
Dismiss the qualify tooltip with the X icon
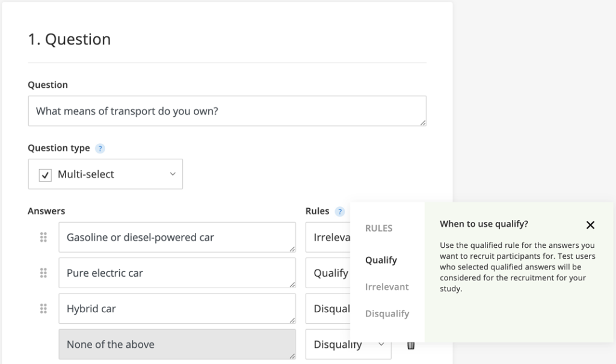(x=590, y=224)
